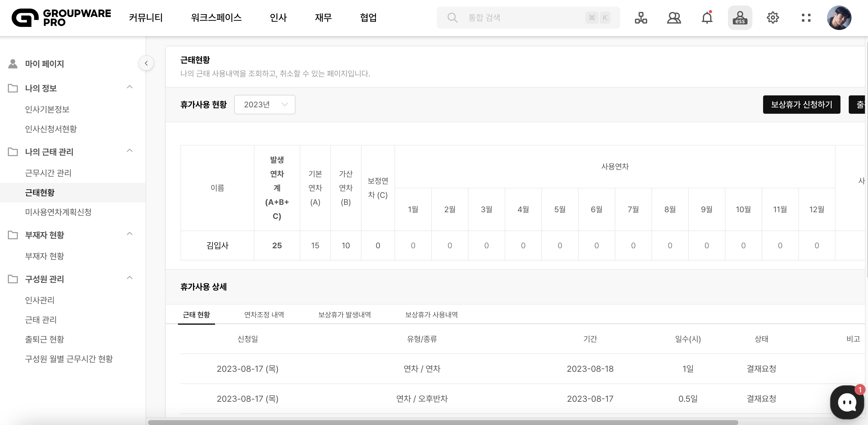This screenshot has width=868, height=425.
Task: Open the user profile avatar
Action: tap(839, 17)
